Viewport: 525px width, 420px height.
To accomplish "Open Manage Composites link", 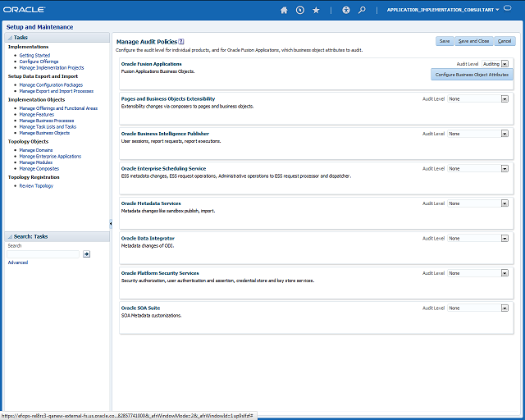I will (x=39, y=168).
